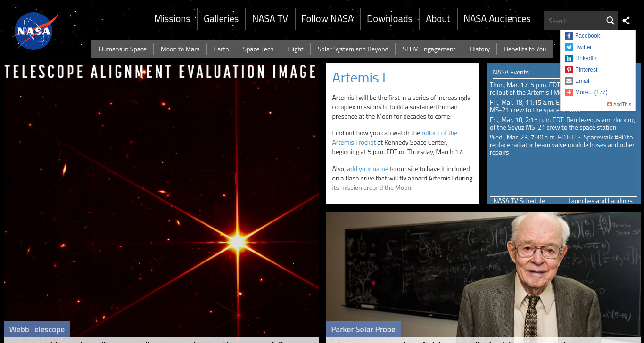Share via Twitter text link

coord(583,47)
